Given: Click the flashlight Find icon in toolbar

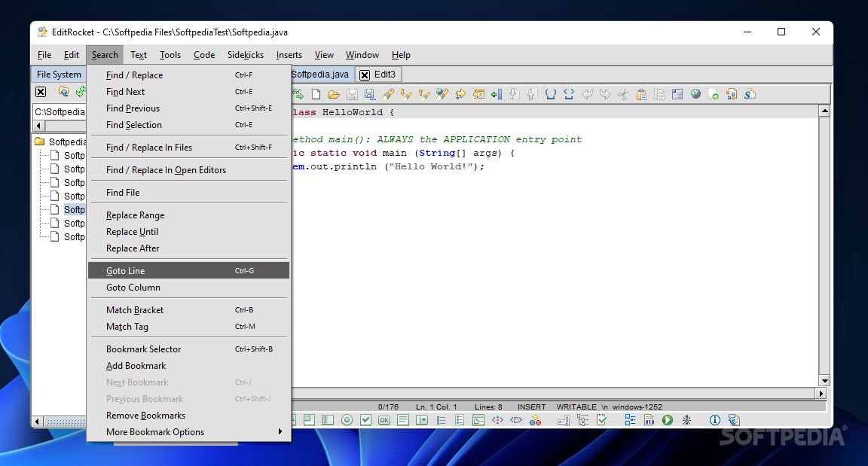Looking at the screenshot, I should click(x=388, y=95).
